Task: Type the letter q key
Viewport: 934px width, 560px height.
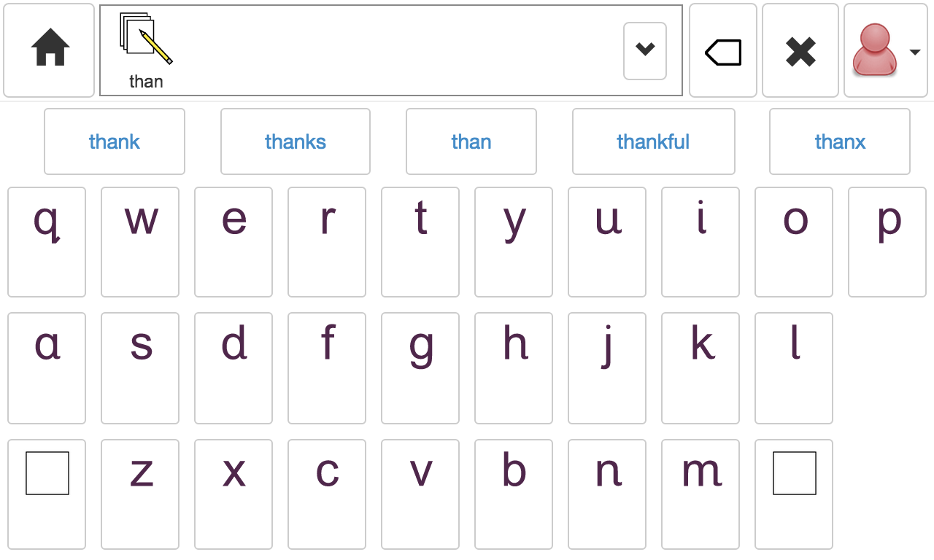Action: pos(47,242)
